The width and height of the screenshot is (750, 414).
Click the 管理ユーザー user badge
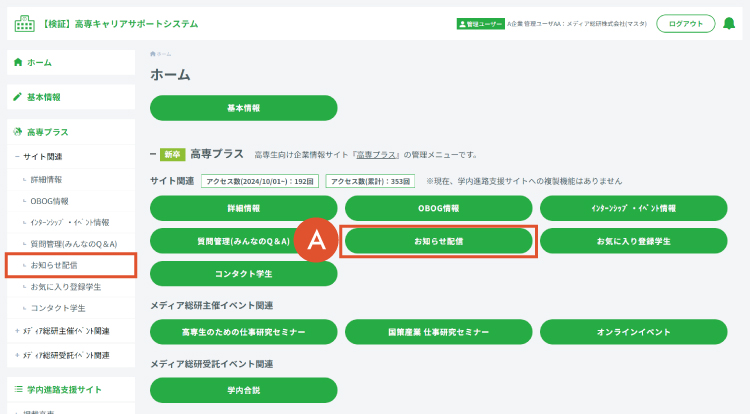[x=480, y=24]
